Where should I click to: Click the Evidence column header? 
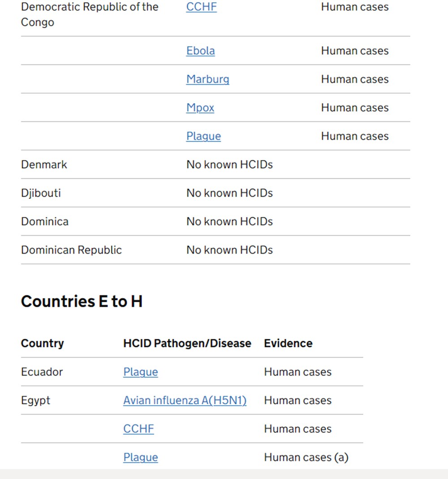[288, 343]
